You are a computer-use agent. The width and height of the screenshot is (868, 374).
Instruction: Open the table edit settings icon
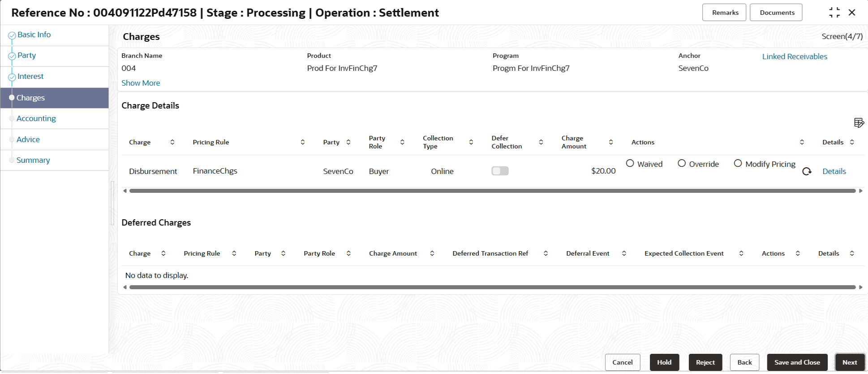coord(859,122)
